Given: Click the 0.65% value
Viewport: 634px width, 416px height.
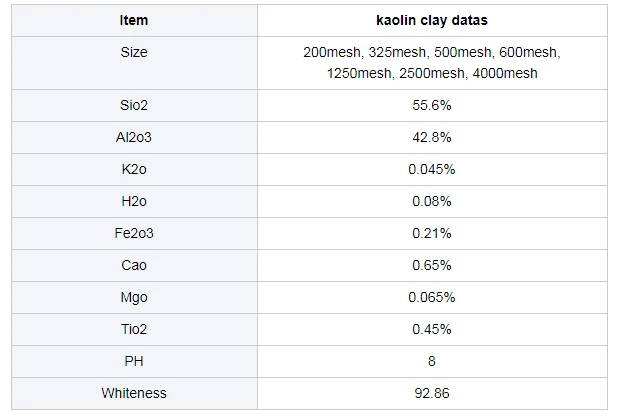Looking at the screenshot, I should [432, 266].
